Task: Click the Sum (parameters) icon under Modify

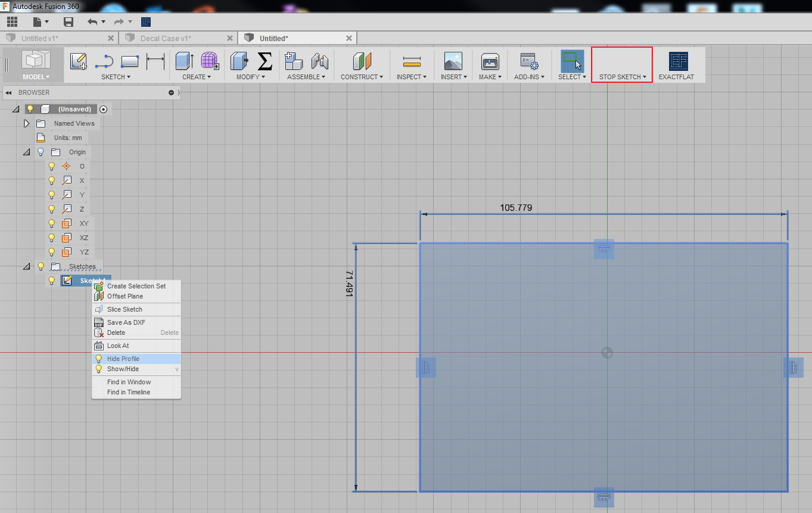Action: pos(265,61)
